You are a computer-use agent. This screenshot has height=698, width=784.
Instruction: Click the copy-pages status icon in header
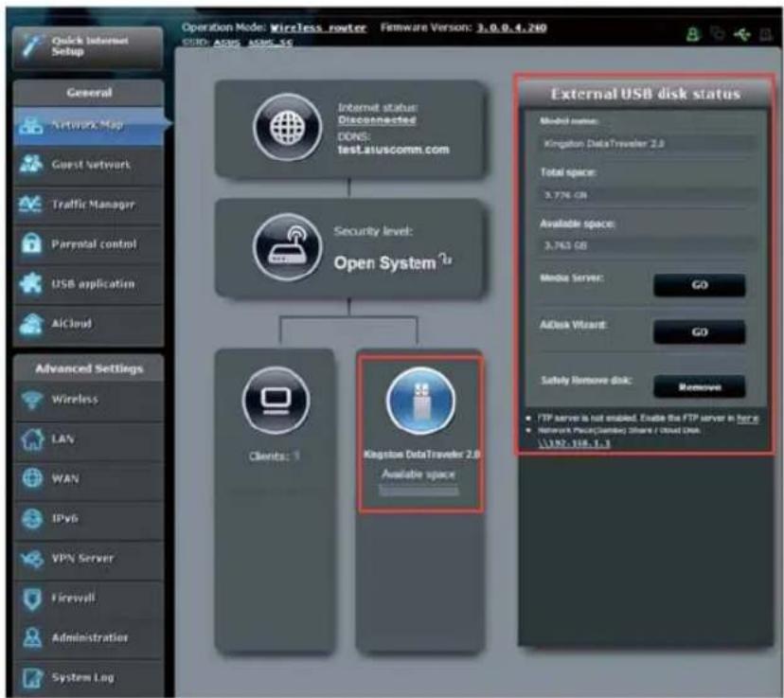718,34
